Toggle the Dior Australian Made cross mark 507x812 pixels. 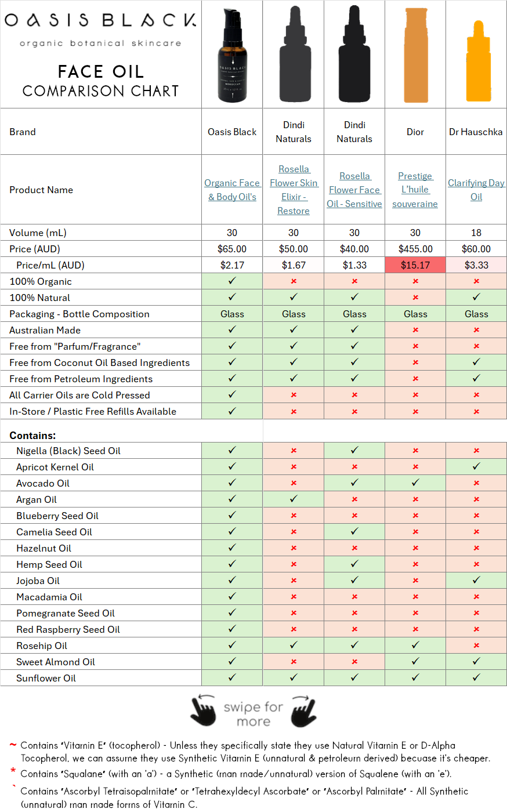click(415, 330)
